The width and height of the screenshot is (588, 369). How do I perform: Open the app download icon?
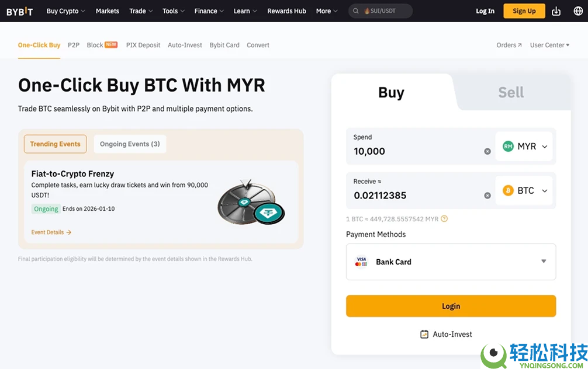[556, 11]
